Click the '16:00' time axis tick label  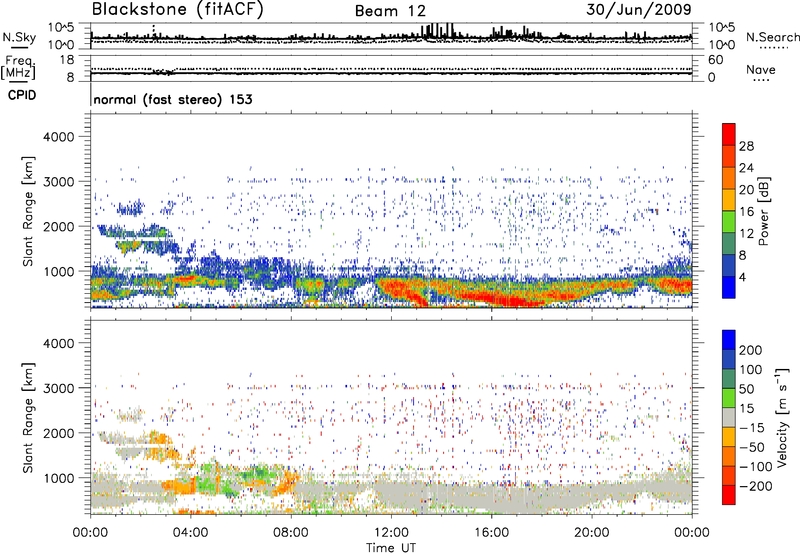coord(491,533)
